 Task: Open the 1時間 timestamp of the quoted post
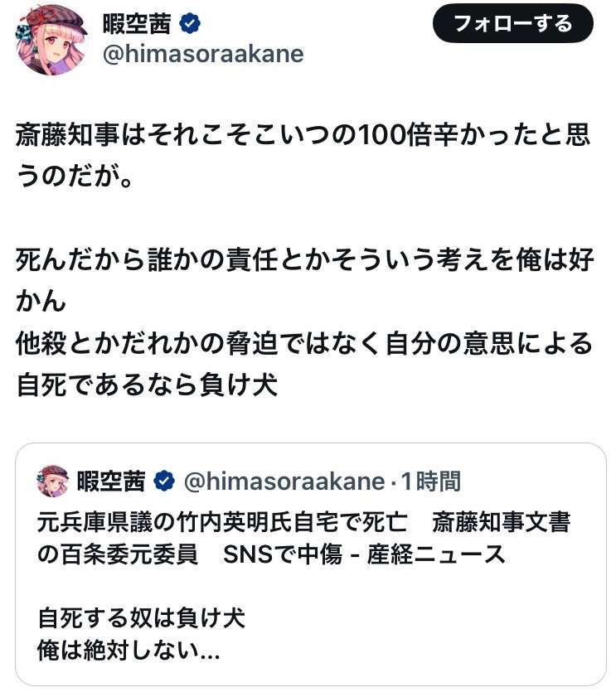point(431,481)
